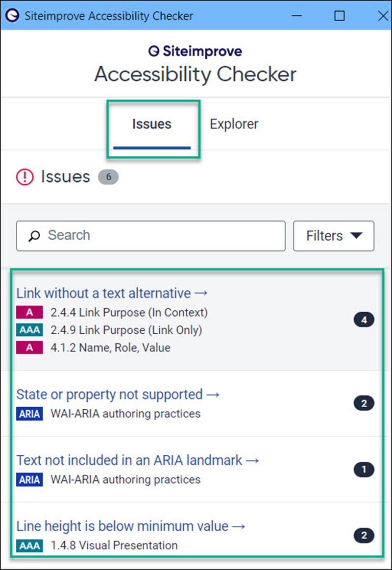
Task: Click ARIA badge under 'State or property not supported'
Action: pos(29,414)
